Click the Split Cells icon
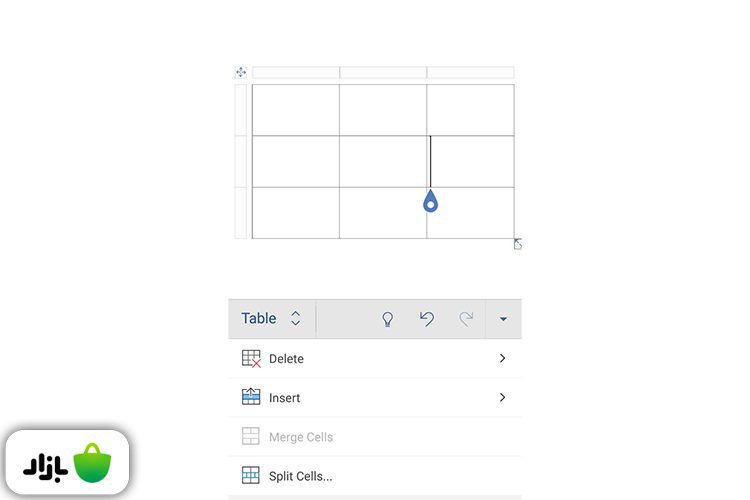 coord(251,476)
